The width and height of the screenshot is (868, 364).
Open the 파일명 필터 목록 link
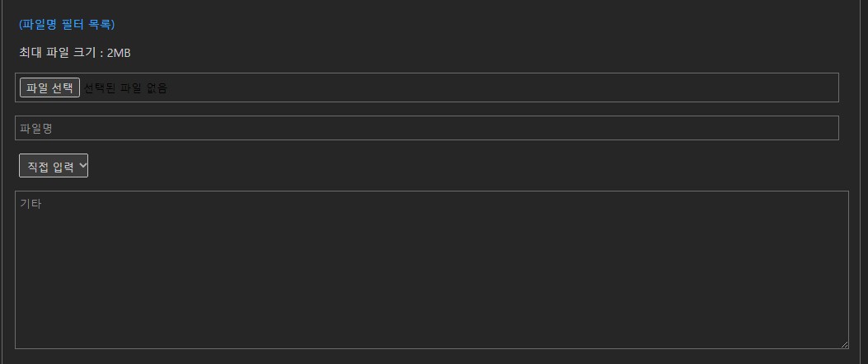(x=67, y=24)
